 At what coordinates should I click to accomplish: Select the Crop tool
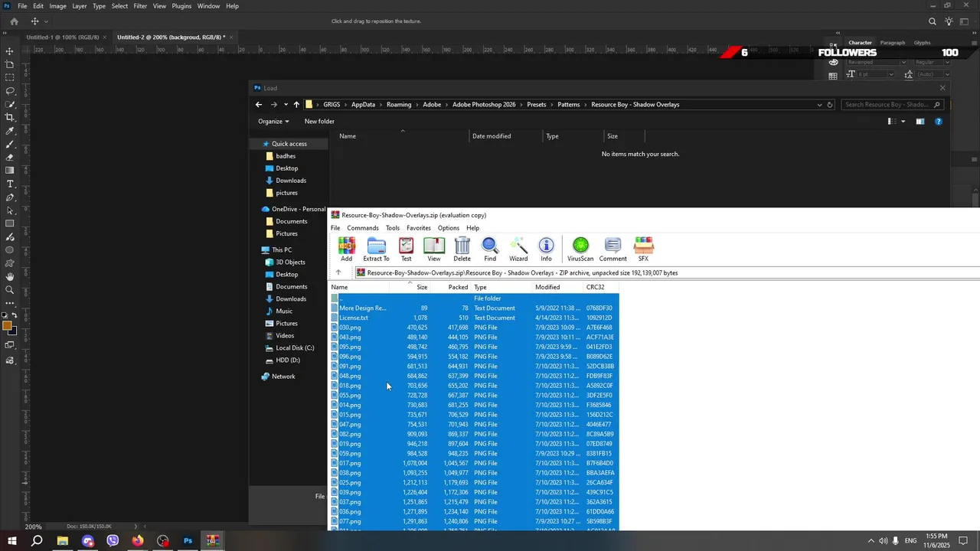click(x=10, y=117)
